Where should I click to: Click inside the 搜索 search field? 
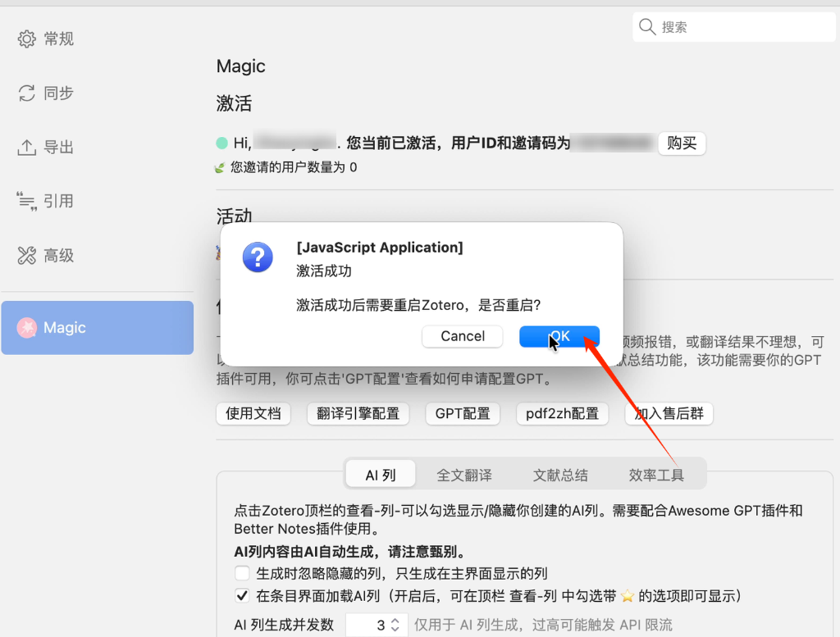click(x=734, y=27)
